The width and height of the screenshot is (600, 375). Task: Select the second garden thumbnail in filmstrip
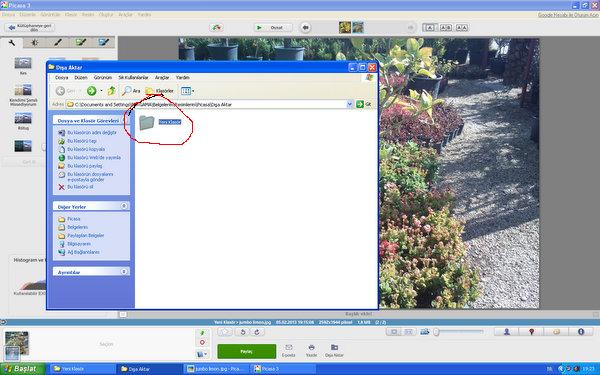point(358,28)
